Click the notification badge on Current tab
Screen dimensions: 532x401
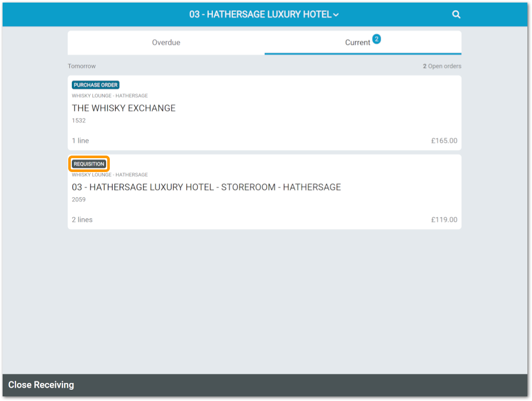(377, 39)
